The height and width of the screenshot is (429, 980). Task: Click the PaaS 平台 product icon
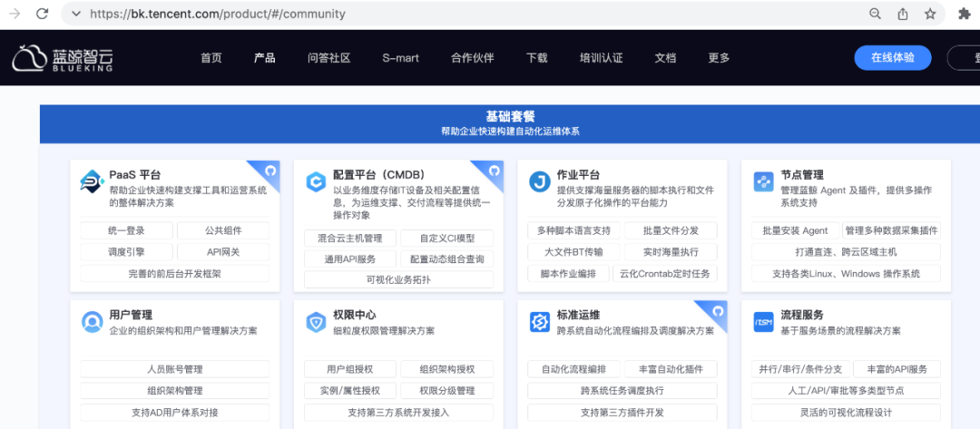pyautogui.click(x=93, y=181)
